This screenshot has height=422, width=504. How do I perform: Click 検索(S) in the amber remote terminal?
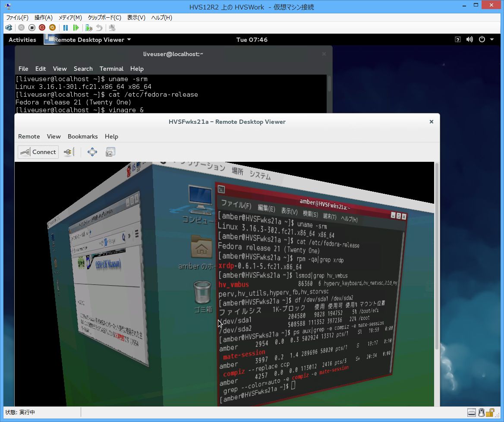pos(310,214)
